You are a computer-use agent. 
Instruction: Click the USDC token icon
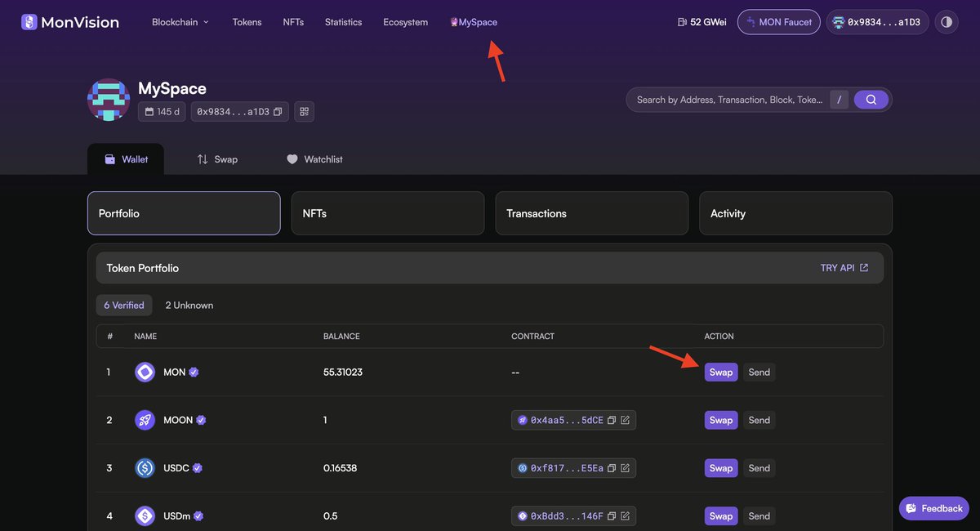[145, 468]
